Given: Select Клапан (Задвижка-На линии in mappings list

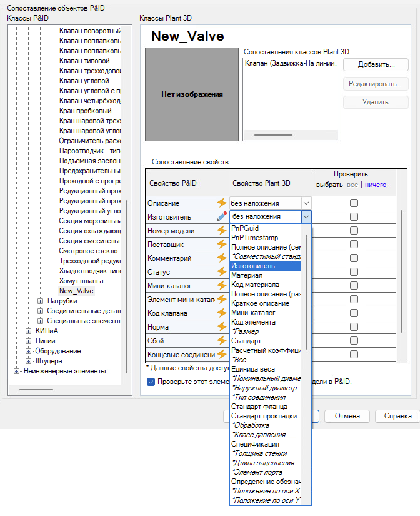Looking at the screenshot, I should (291, 64).
